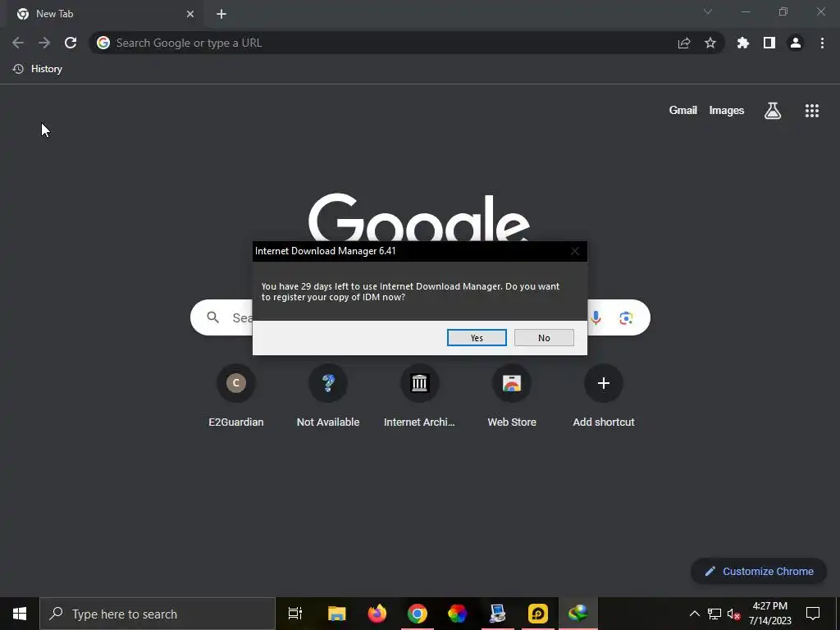Viewport: 840px width, 630px height.
Task: Open the Chrome three-dot menu
Action: pos(822,43)
